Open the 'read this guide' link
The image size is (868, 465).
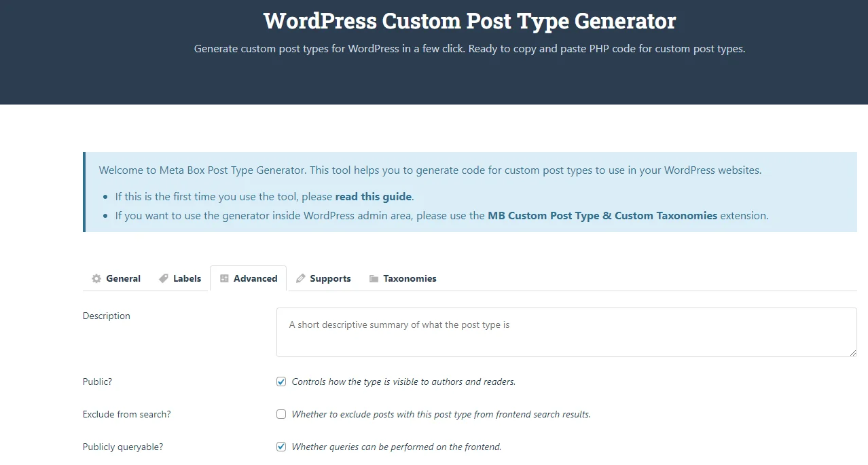[374, 197]
